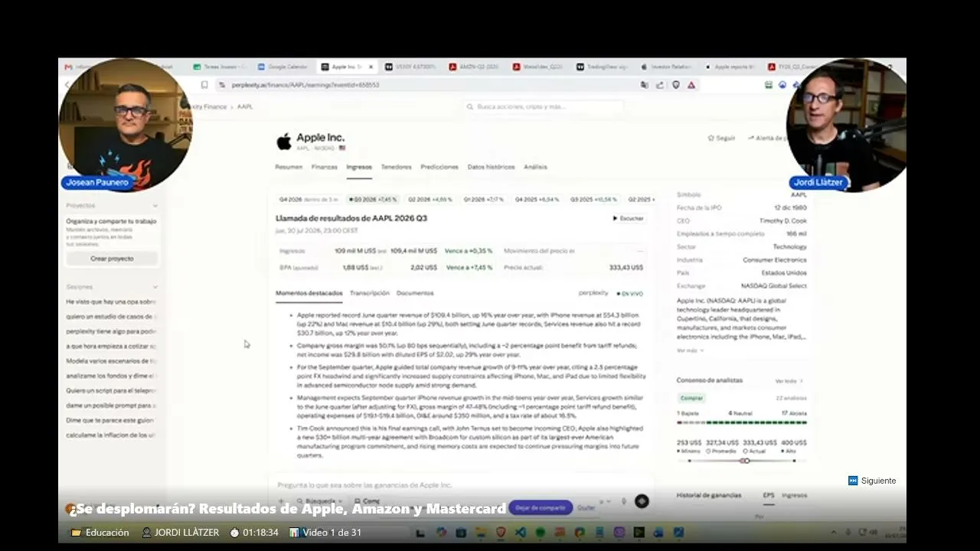The width and height of the screenshot is (980, 551).
Task: Click the Crear proyecto button
Action: click(112, 259)
